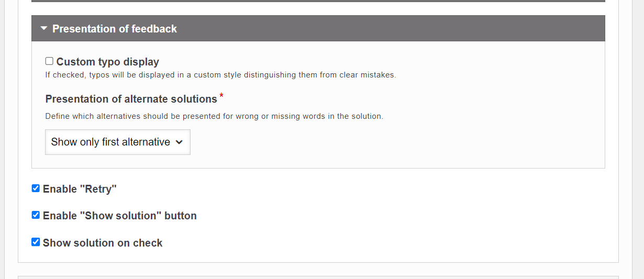Click the "Show solution on check" label
Screen dimensions: 644x279
click(x=103, y=243)
